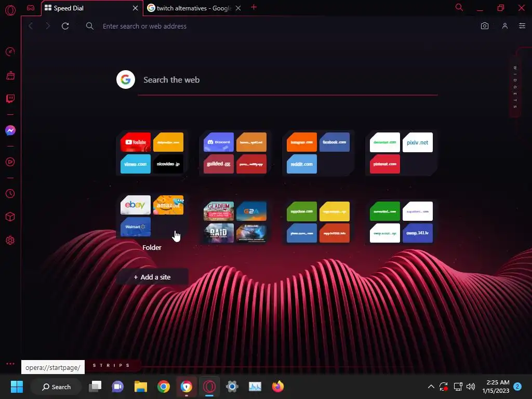Open Google Chrome from taskbar
This screenshot has height=399, width=532.
pyautogui.click(x=164, y=387)
